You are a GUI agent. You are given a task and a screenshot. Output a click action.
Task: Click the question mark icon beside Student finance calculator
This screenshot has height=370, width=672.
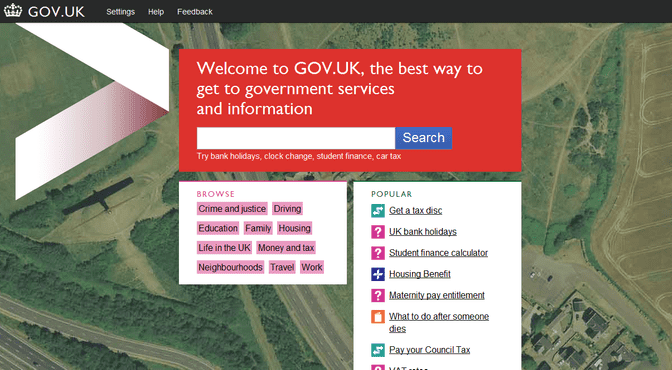(378, 253)
